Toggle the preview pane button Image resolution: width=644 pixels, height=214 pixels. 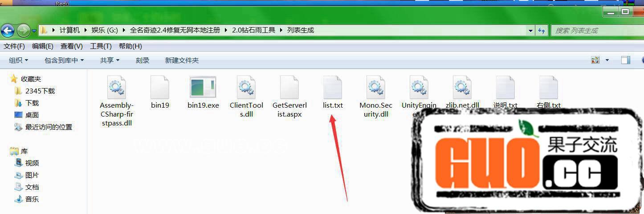pyautogui.click(x=626, y=60)
